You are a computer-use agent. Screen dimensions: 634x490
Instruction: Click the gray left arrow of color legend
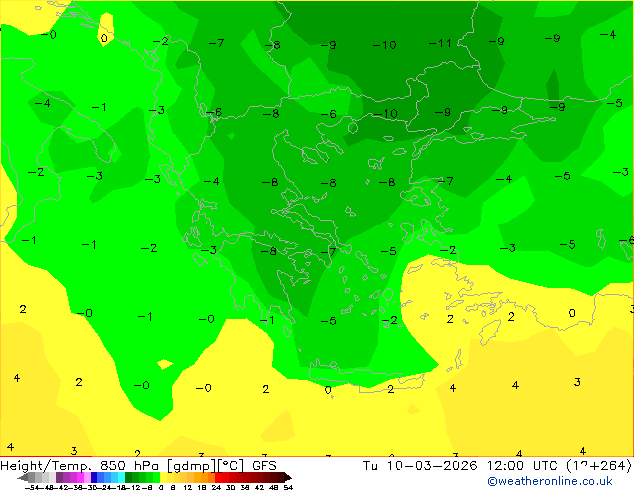coord(23,478)
